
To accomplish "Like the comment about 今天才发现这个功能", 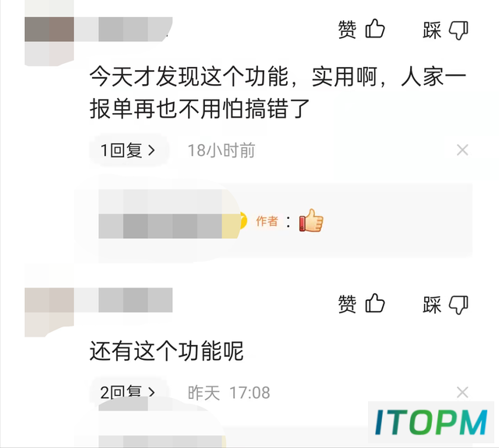I will [x=361, y=29].
